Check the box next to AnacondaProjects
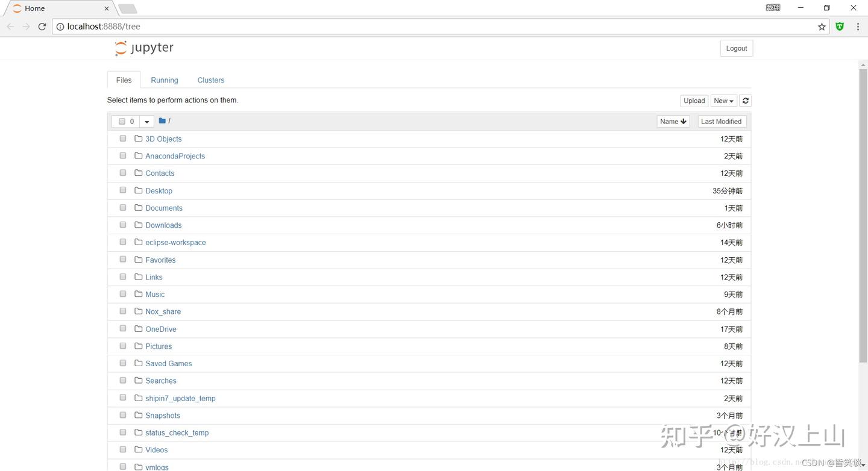 click(123, 156)
